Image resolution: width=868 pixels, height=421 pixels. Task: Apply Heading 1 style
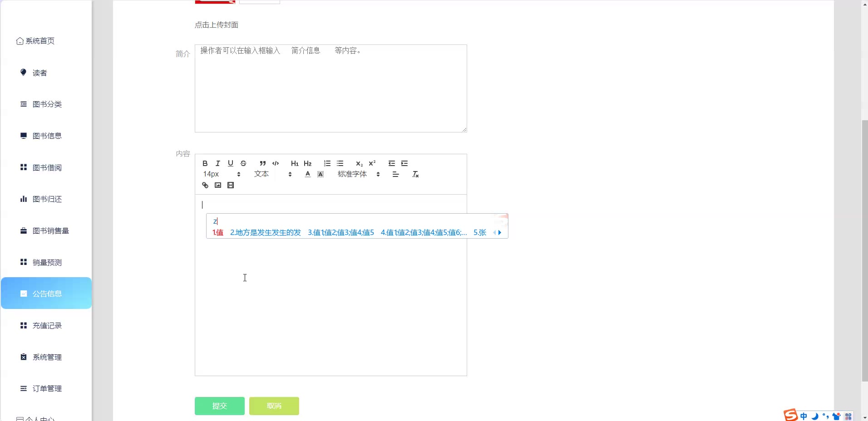pyautogui.click(x=295, y=163)
